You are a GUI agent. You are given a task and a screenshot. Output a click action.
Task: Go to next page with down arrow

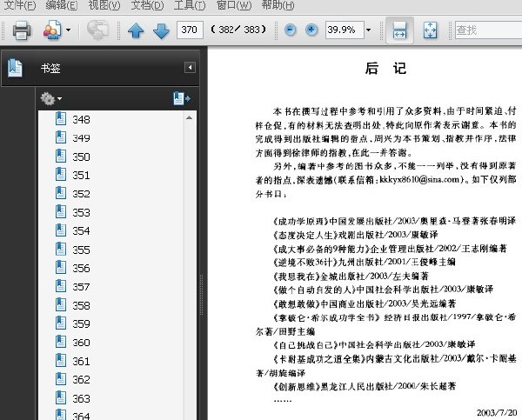(161, 30)
